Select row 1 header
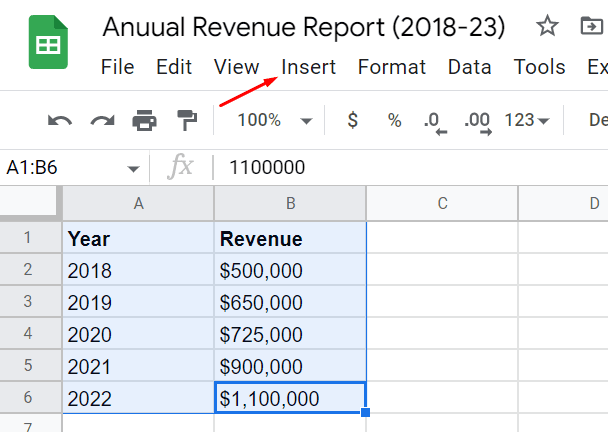The image size is (608, 432). tap(31, 237)
